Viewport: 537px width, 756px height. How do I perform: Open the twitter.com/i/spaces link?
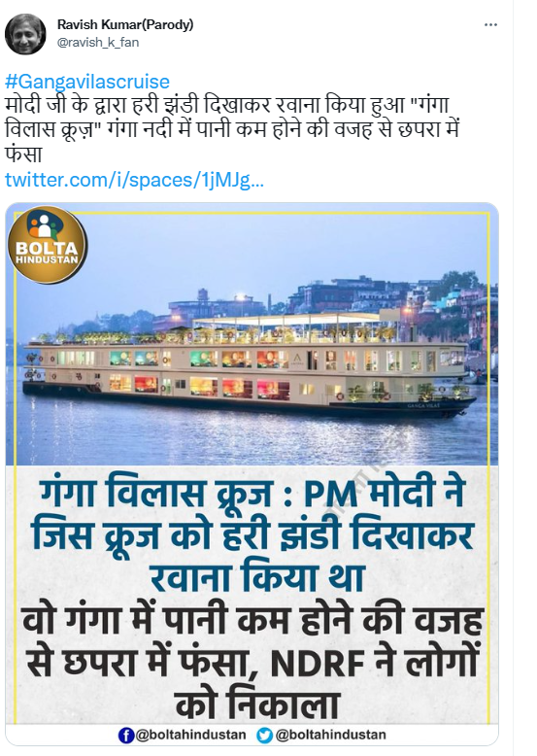134,181
